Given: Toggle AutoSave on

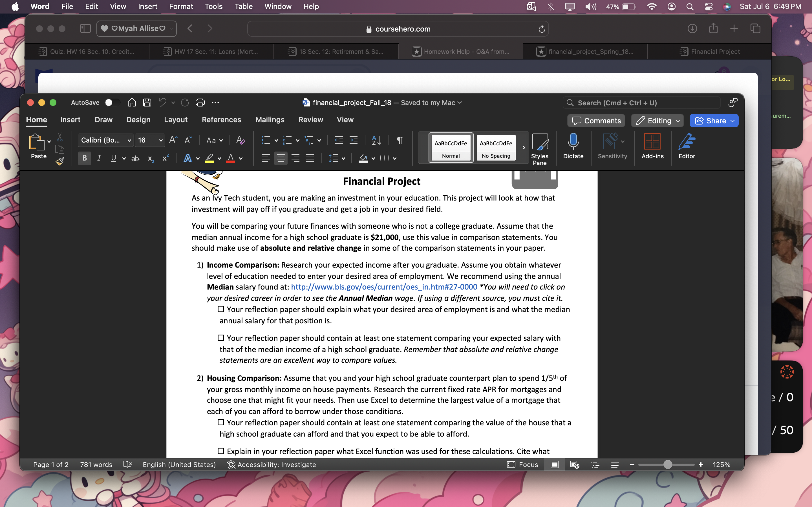Looking at the screenshot, I should [x=112, y=103].
